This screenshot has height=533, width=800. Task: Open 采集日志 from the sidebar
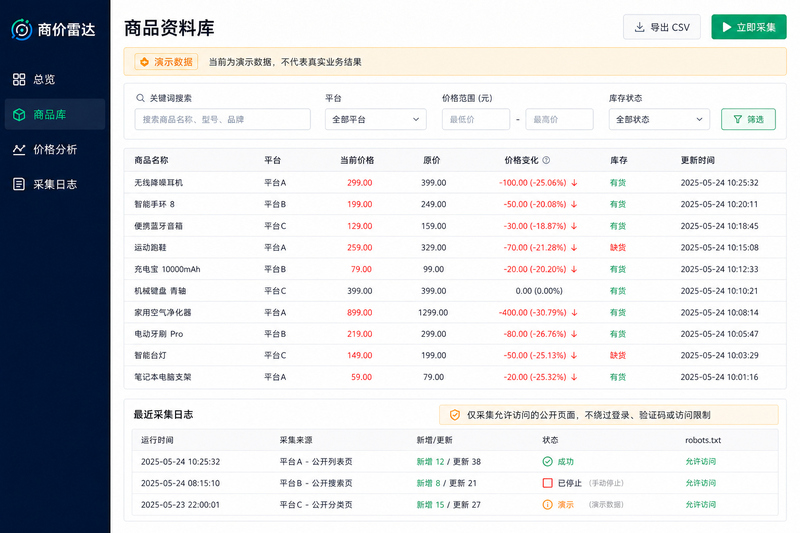[55, 184]
